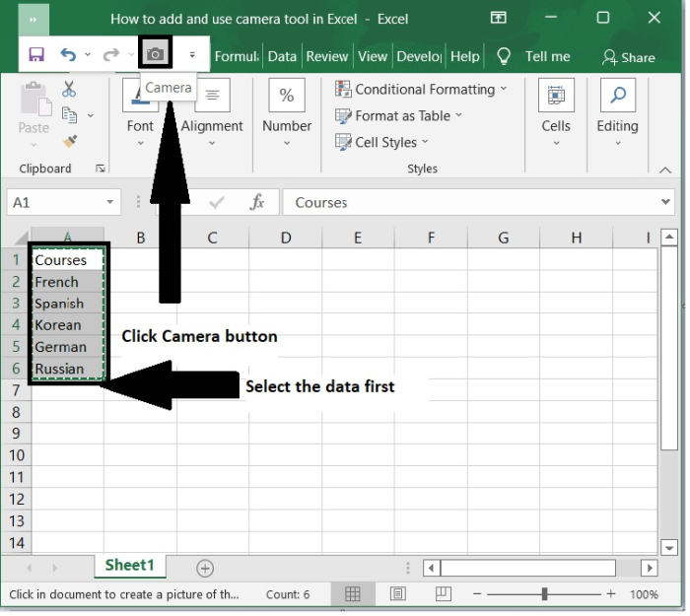Open the Name Box dropdown arrow

click(x=111, y=202)
